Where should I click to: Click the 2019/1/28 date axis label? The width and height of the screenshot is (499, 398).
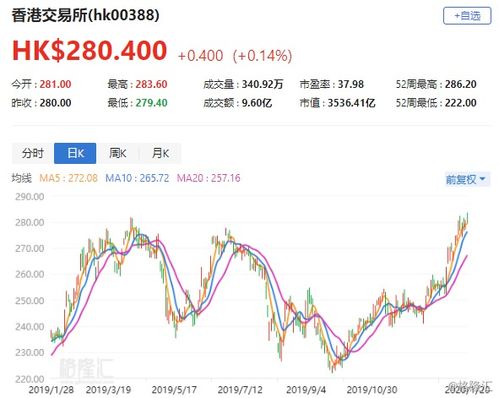click(51, 390)
